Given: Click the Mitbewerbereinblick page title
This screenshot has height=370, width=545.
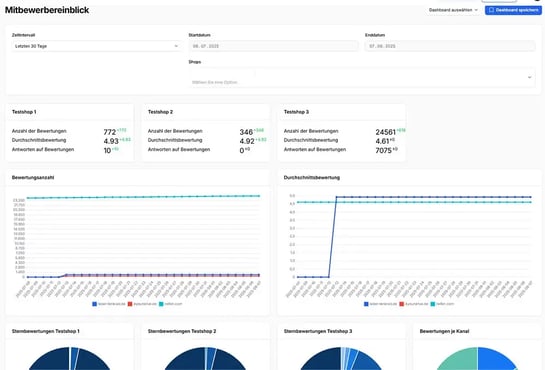Looking at the screenshot, I should click(47, 10).
